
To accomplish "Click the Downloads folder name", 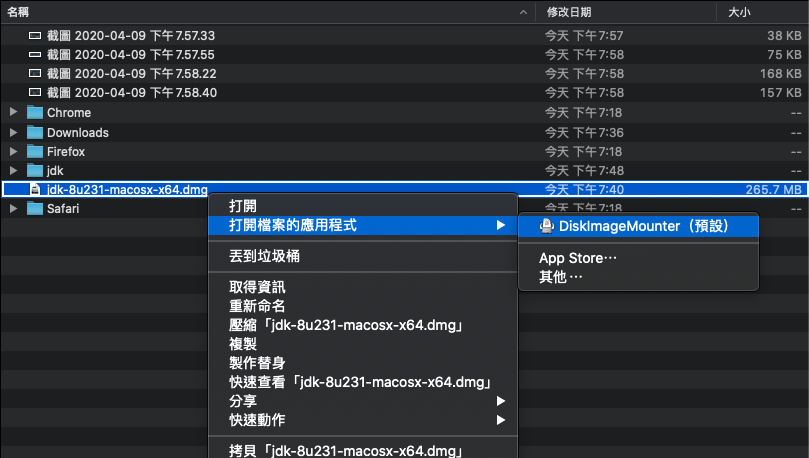I will [78, 133].
